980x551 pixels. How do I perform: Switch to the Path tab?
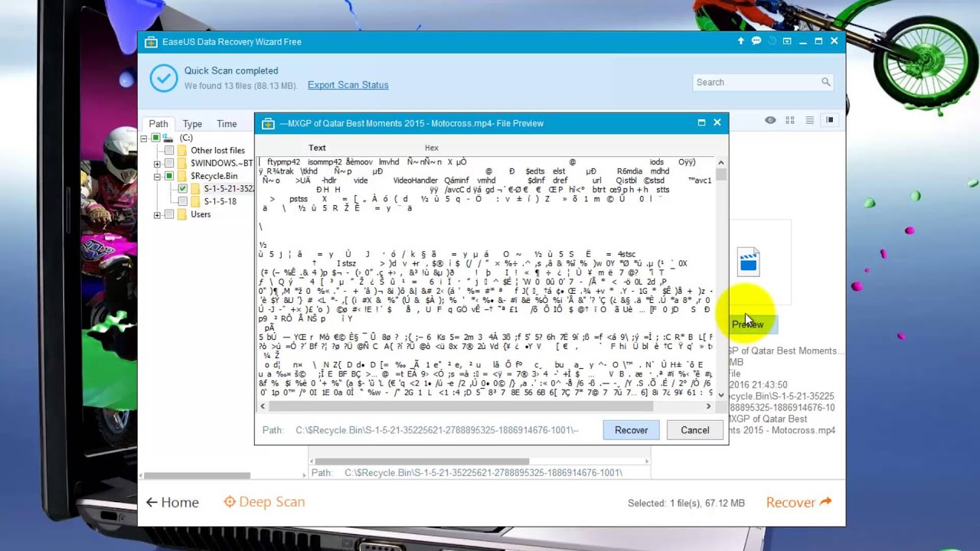pyautogui.click(x=158, y=124)
